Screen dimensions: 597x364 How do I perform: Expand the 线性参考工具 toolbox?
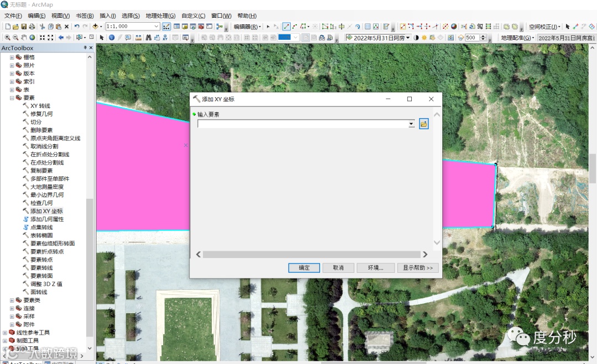[x=5, y=333]
